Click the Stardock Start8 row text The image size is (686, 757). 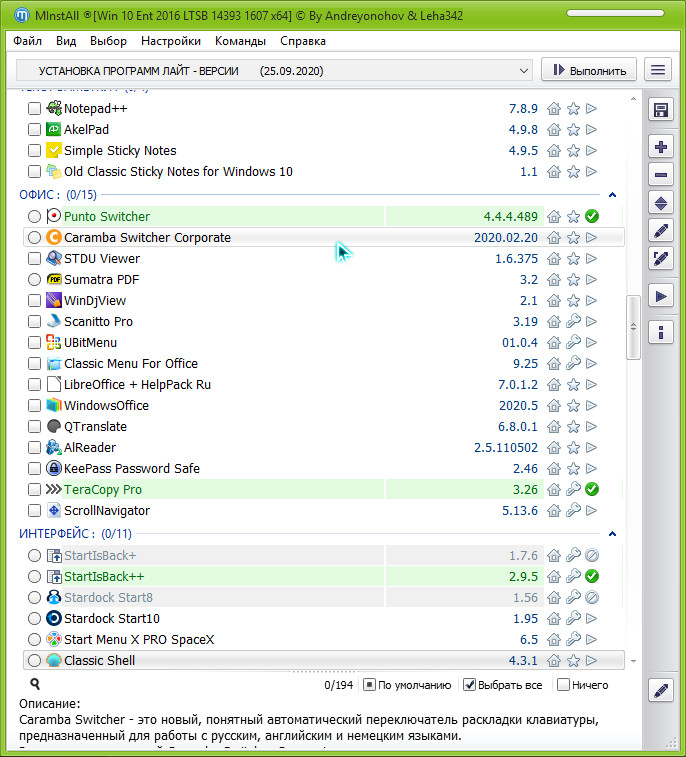(x=108, y=598)
